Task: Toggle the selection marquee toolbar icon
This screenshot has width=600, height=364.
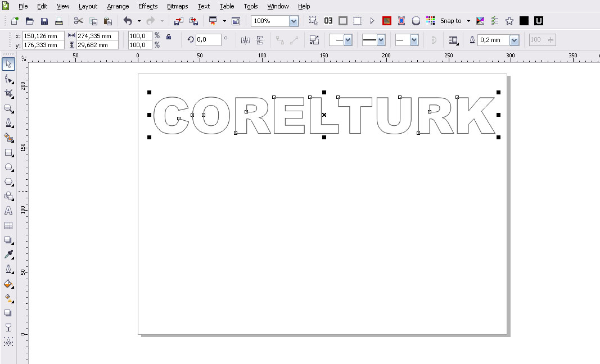Action: [x=313, y=21]
